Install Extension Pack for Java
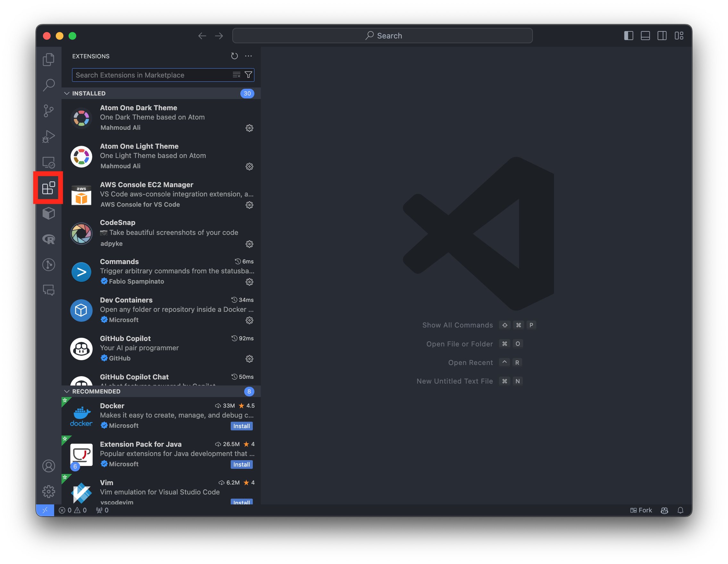This screenshot has width=728, height=564. (x=241, y=464)
